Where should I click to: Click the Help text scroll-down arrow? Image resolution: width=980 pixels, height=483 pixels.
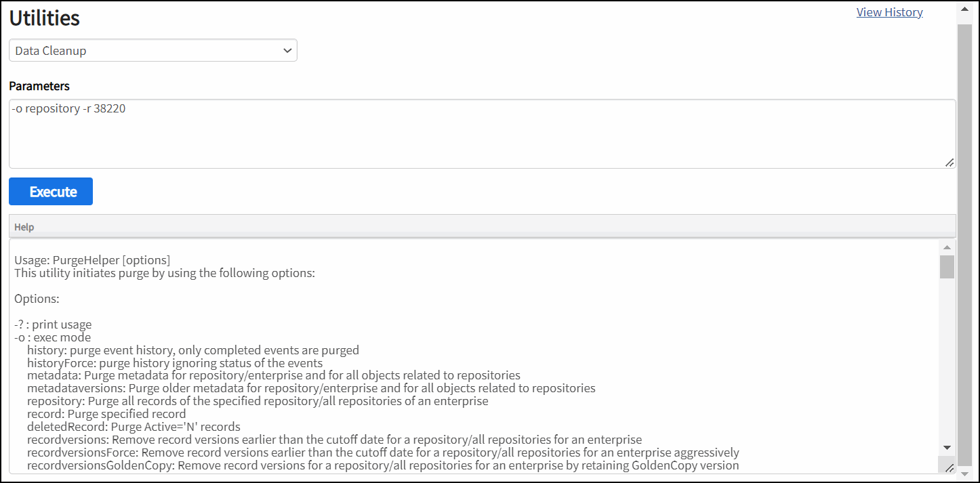pos(947,448)
